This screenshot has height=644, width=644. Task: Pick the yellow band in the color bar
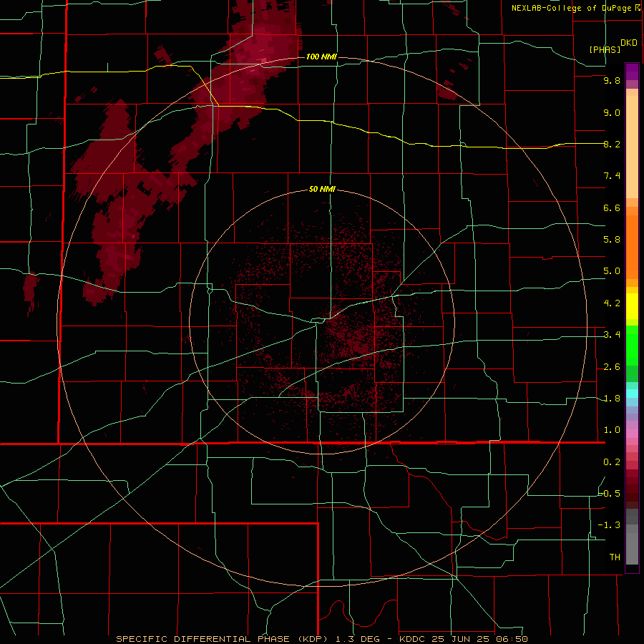[632, 306]
